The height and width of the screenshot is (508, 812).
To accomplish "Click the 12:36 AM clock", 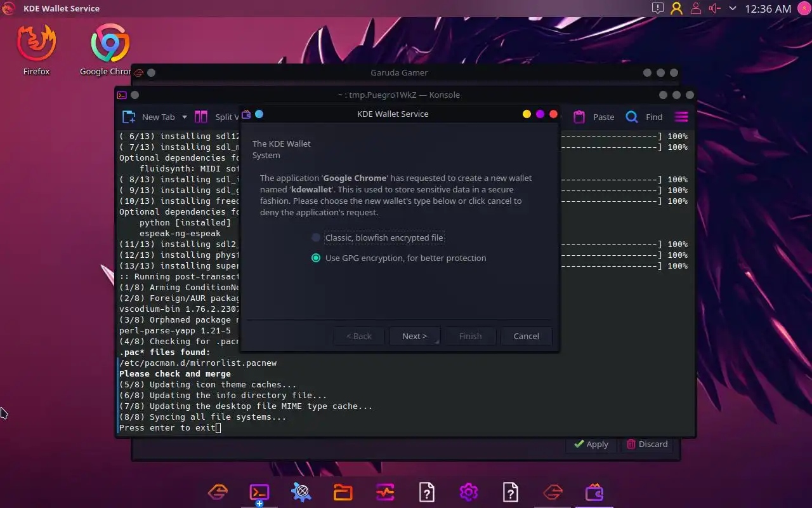I will point(768,9).
